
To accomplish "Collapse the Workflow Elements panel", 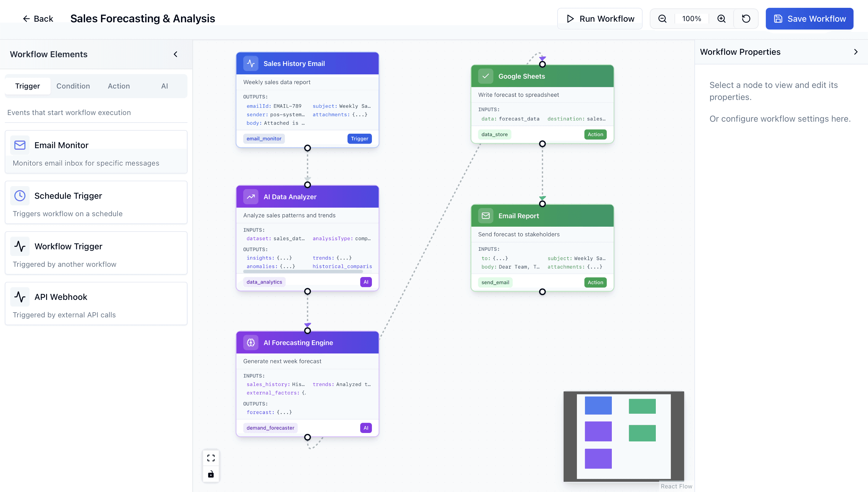I will tap(175, 54).
